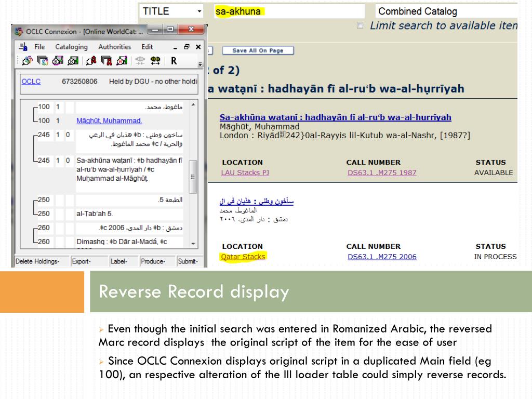Open the Arabic script title link
Screen dimensions: 532x399
[x=257, y=201]
